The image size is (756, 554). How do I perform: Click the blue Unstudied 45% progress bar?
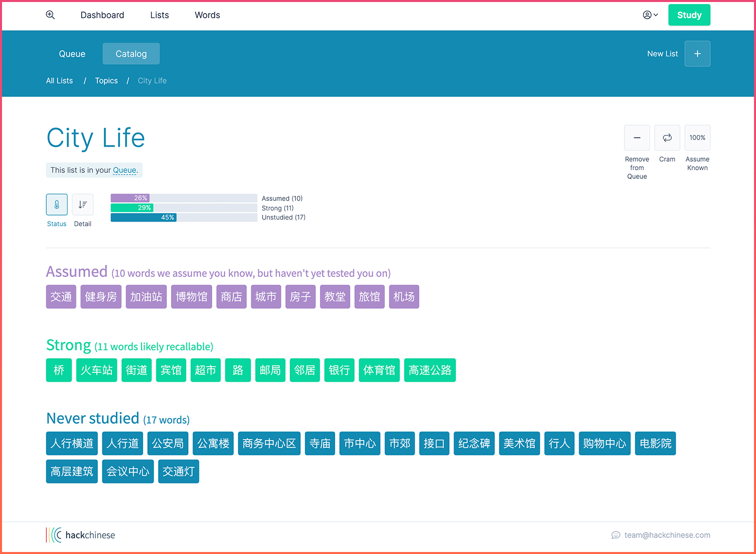coord(144,218)
